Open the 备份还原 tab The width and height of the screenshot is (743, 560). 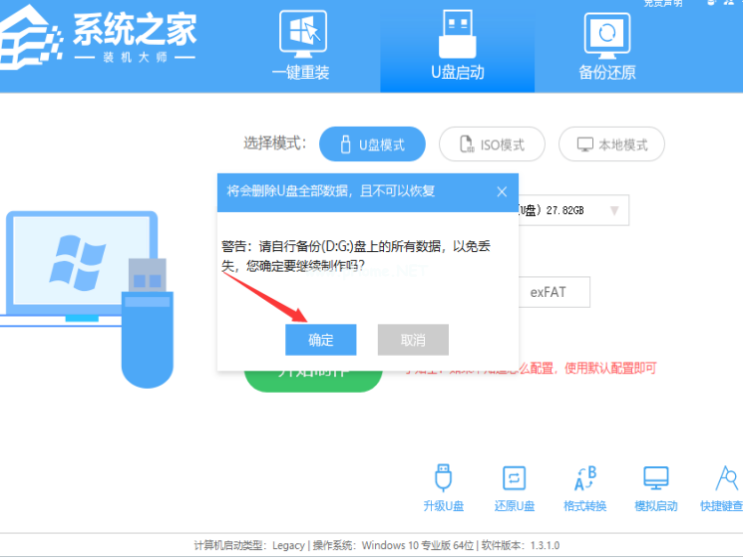[x=606, y=46]
